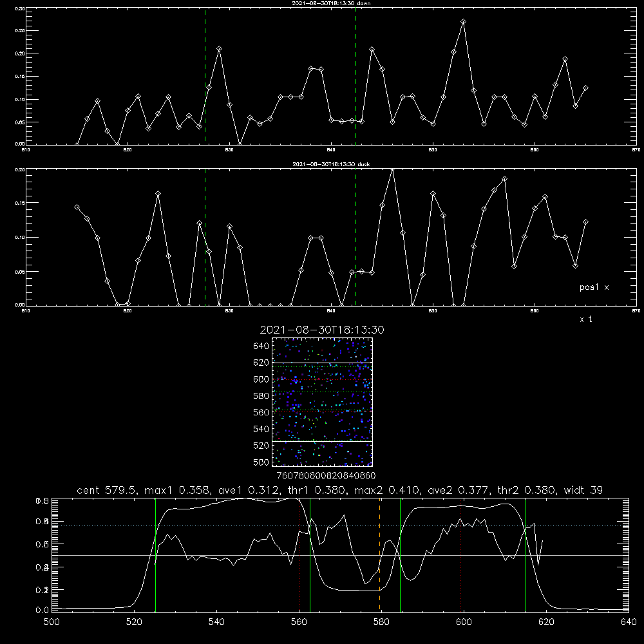The height and width of the screenshot is (644, 644).
Task: Click the left green dashed line in the dawn plot
Action: coord(205,76)
